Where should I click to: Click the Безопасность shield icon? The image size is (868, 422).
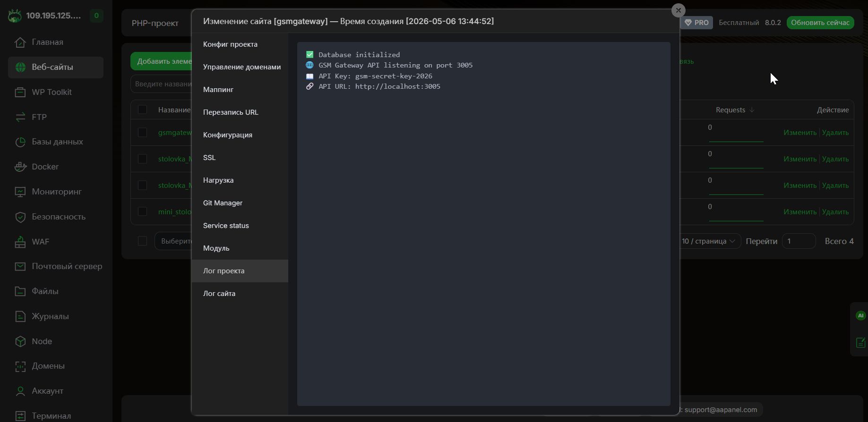[x=20, y=217]
